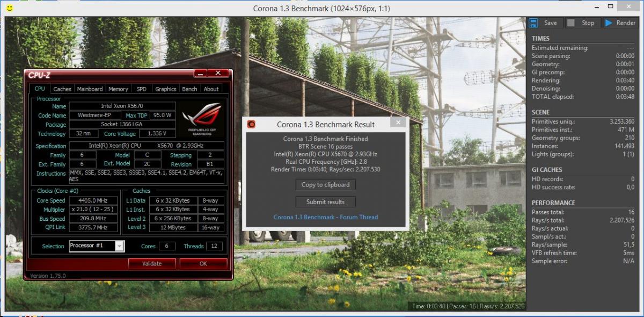Viewport: 644px width, 317px height.
Task: Click Validate button in CPU-Z
Action: point(152,263)
